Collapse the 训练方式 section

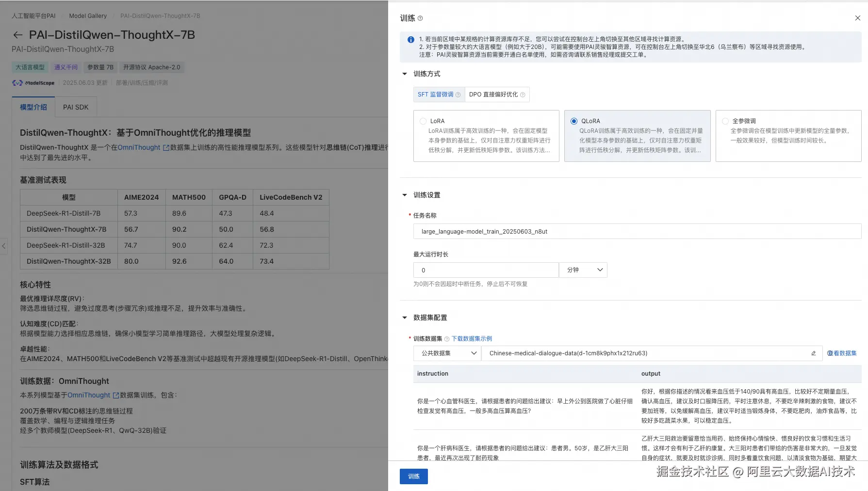point(405,74)
